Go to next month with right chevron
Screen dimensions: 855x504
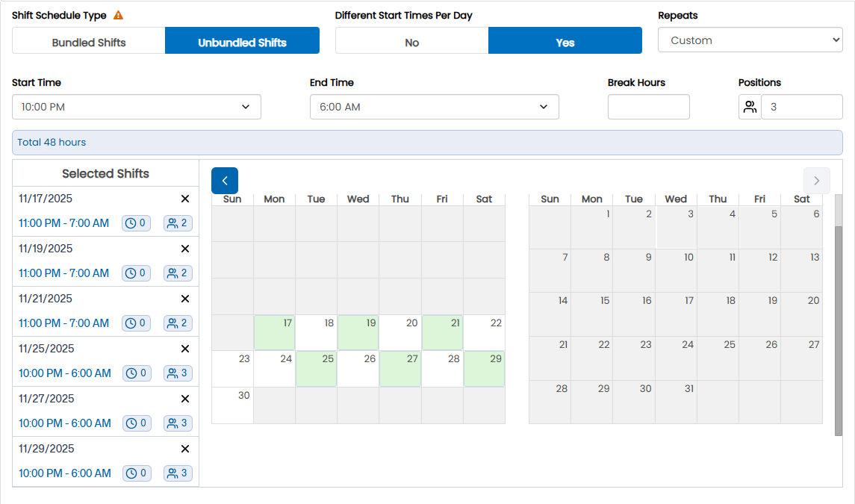pyautogui.click(x=816, y=181)
